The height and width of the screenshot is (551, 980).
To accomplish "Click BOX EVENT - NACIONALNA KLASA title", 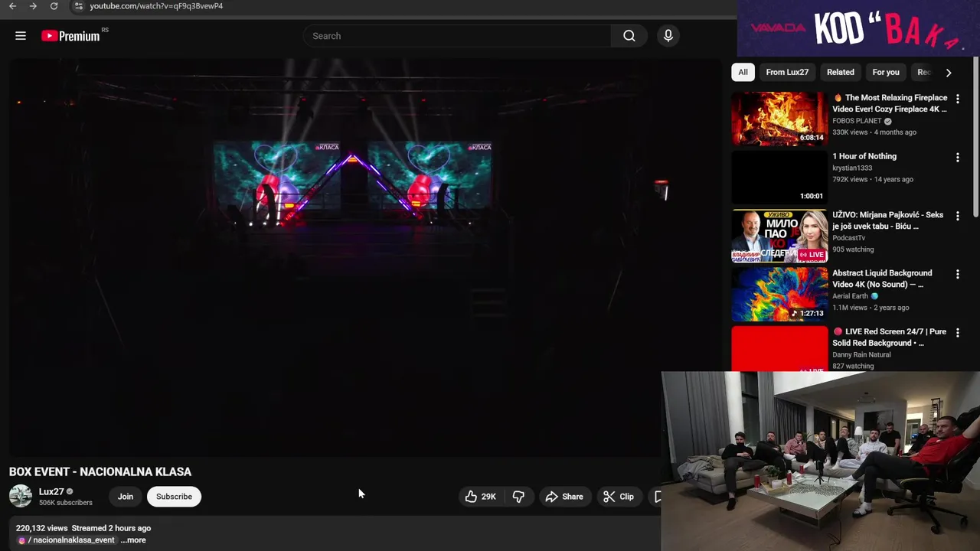I will pos(100,472).
